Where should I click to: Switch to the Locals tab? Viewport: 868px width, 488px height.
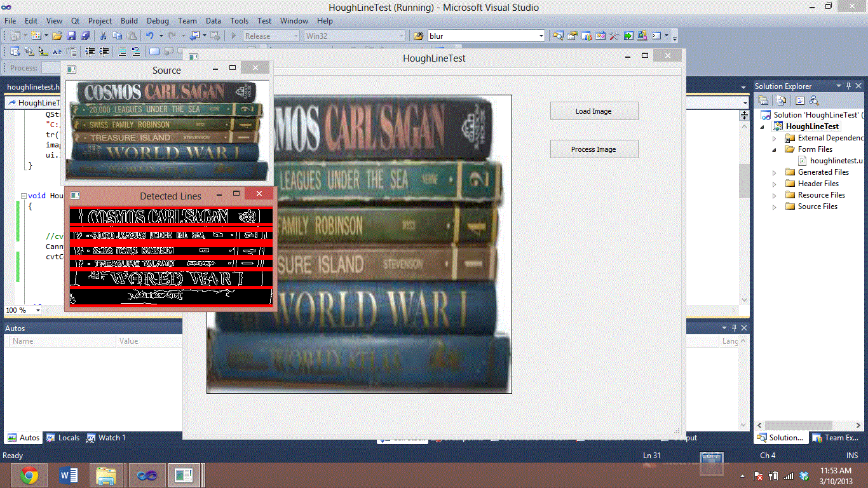pyautogui.click(x=64, y=438)
